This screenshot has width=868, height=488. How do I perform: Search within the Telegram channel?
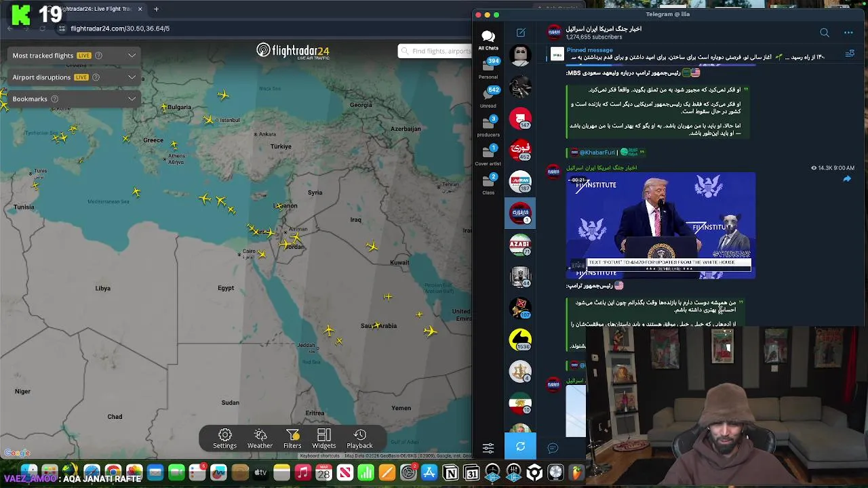pos(824,33)
